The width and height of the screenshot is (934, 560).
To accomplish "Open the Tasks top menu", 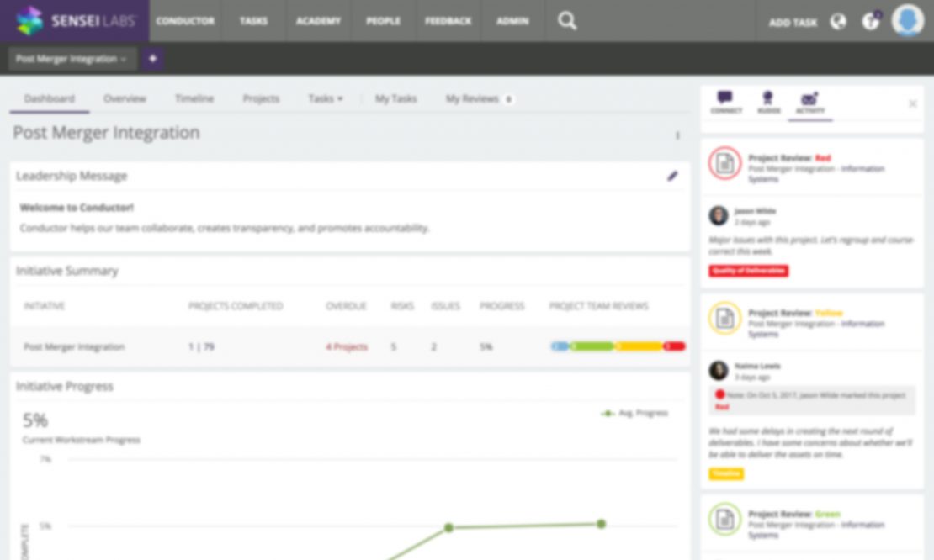I will 253,21.
